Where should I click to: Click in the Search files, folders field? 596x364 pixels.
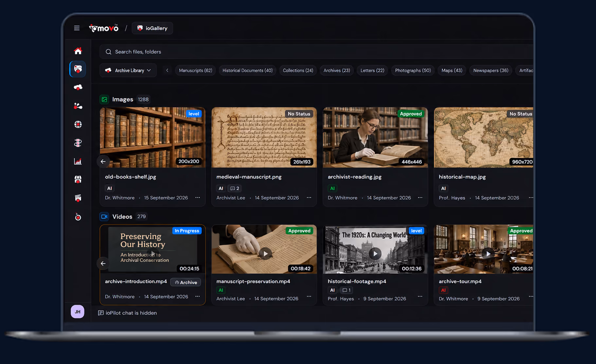point(316,52)
